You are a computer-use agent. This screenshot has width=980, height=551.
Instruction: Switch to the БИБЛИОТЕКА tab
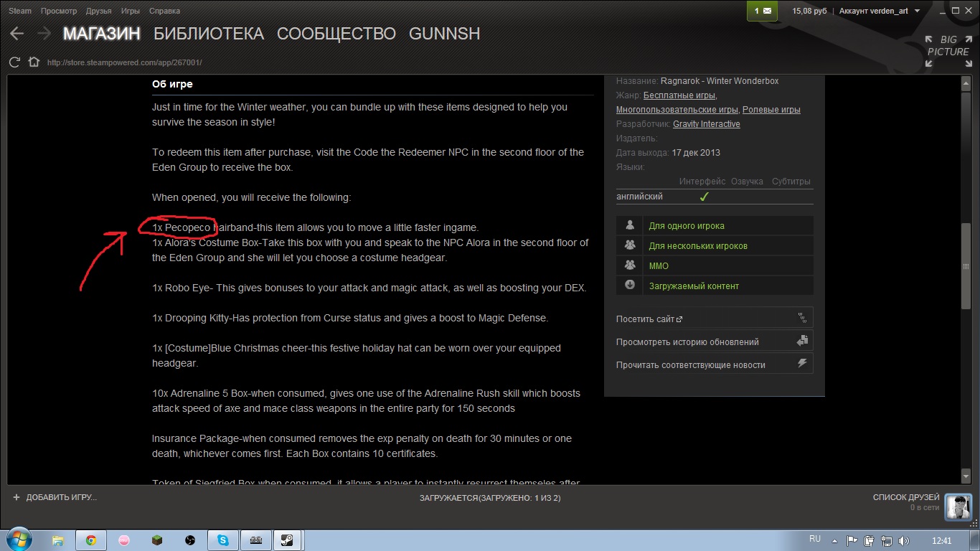209,34
